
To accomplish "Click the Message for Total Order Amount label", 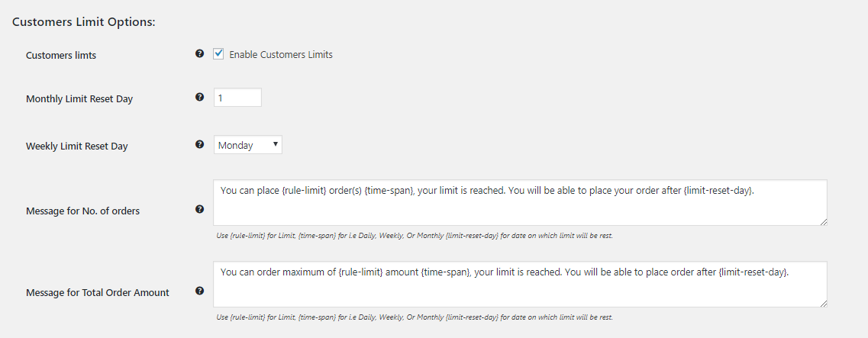I will tap(98, 293).
